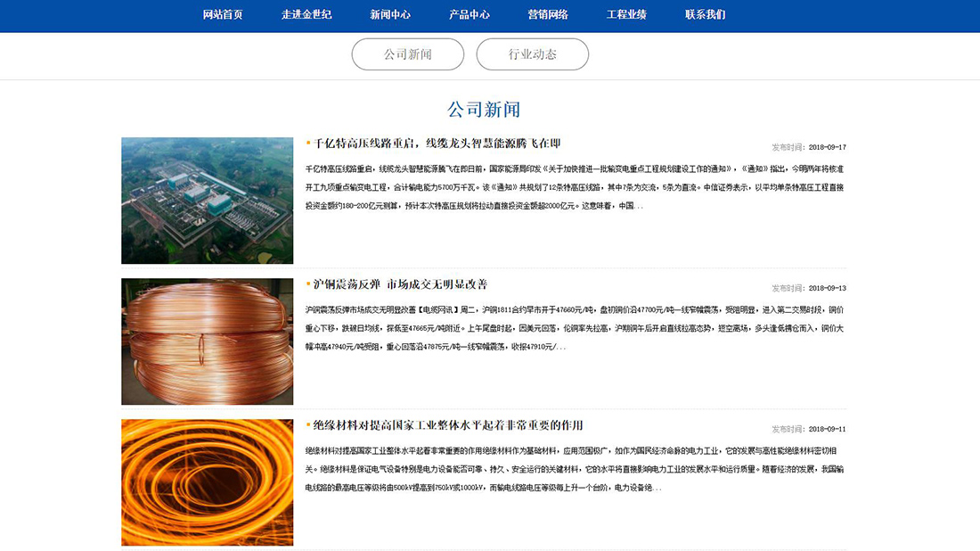Switch to the 行业动态 tab
980x551 pixels.
click(532, 54)
